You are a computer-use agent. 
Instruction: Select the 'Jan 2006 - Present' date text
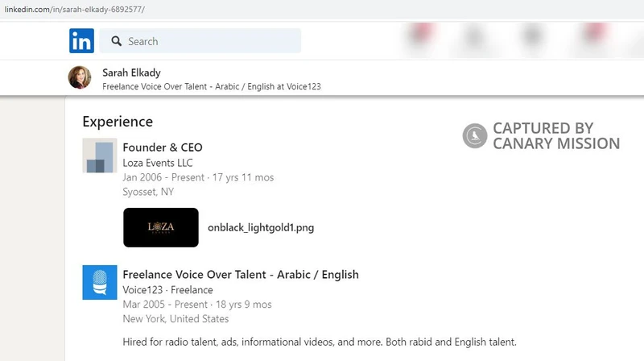point(163,177)
